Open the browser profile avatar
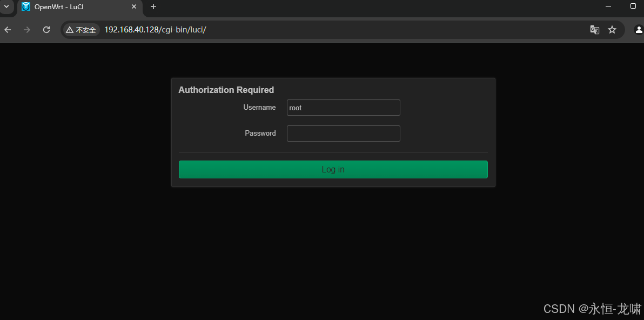 click(x=639, y=30)
